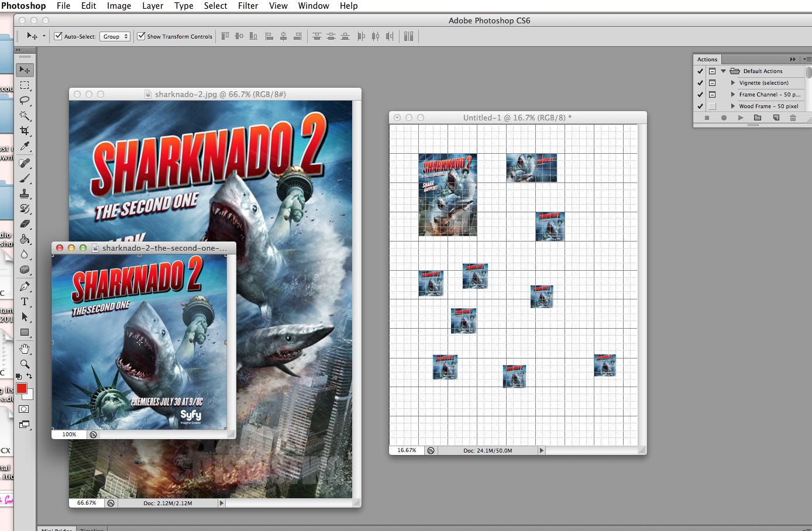The height and width of the screenshot is (531, 812).
Task: Click the Actions panel tab
Action: point(707,59)
